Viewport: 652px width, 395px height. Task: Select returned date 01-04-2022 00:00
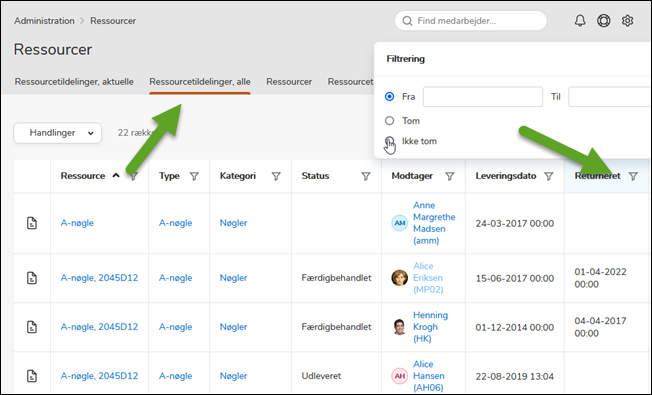600,278
